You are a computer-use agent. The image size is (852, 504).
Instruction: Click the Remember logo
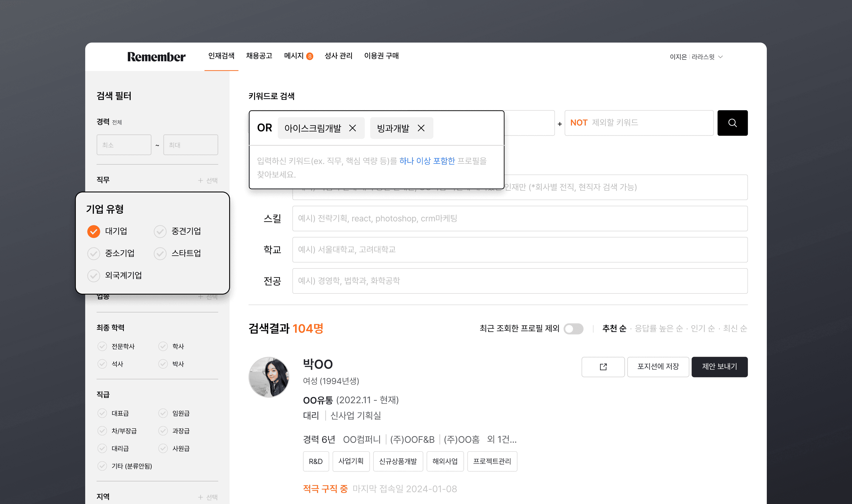156,57
